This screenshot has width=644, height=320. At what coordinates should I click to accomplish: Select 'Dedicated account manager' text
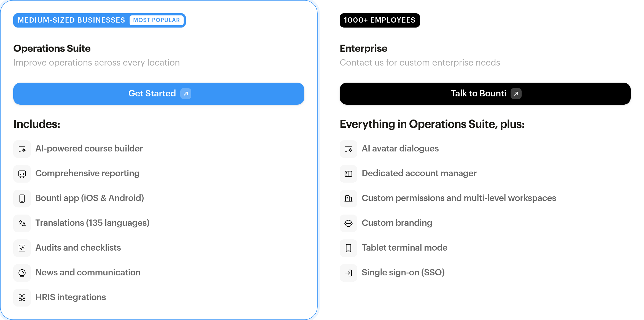click(419, 173)
